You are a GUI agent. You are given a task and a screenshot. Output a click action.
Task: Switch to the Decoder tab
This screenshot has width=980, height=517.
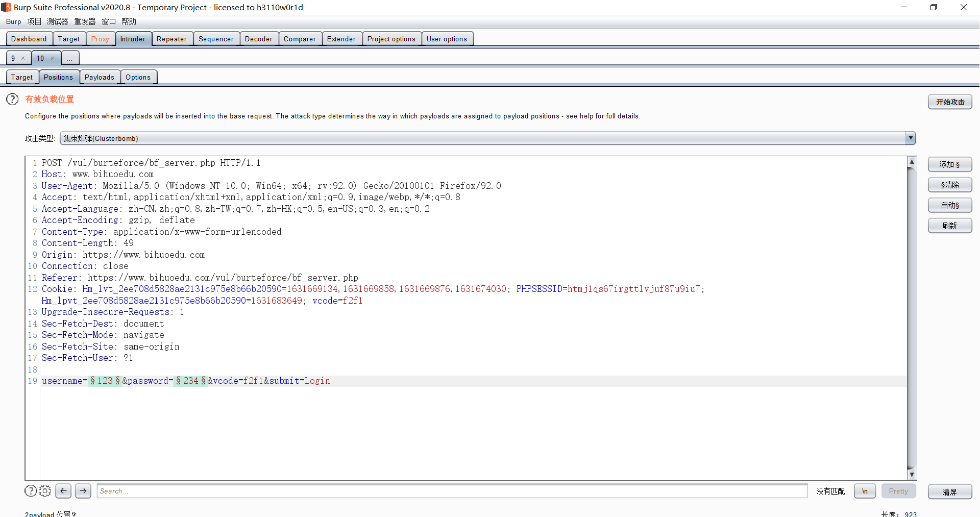[259, 39]
